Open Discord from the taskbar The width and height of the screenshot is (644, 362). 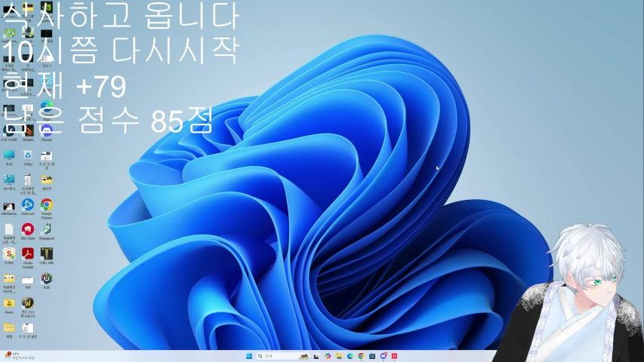pos(384,356)
